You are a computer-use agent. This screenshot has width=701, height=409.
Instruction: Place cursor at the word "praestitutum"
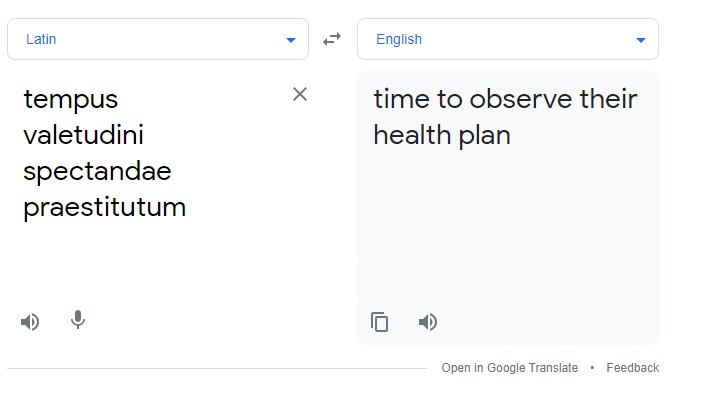[104, 207]
